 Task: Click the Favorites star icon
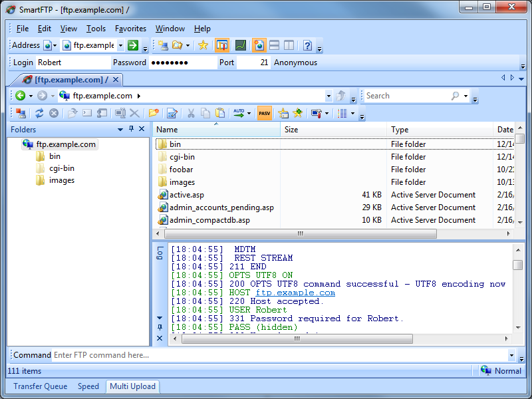(x=203, y=45)
